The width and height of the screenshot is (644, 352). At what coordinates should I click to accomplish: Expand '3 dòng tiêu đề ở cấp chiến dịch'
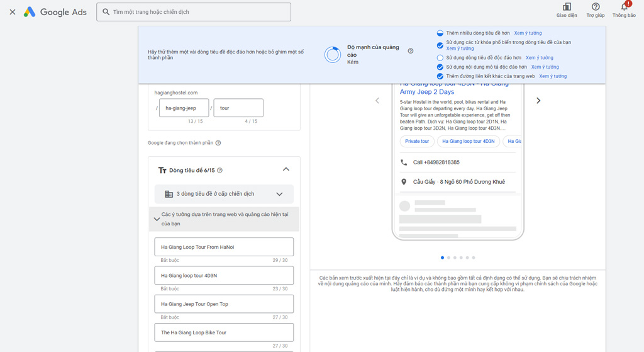click(224, 194)
